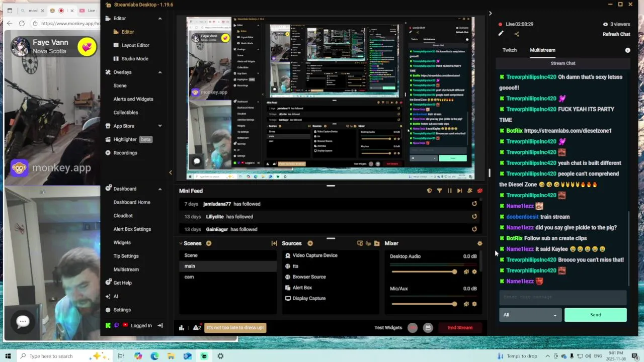644x362 pixels.
Task: Toggle the red hide alerts eye icon
Action: pyautogui.click(x=479, y=191)
